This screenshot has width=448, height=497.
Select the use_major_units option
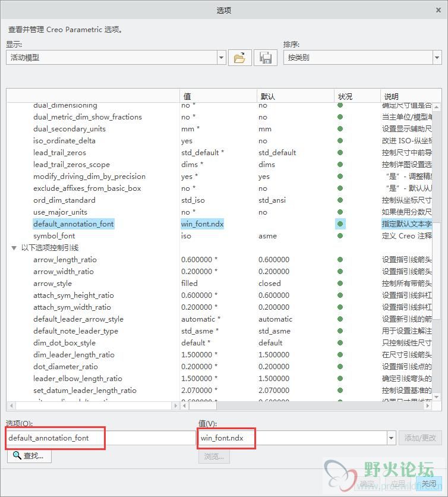click(x=60, y=212)
